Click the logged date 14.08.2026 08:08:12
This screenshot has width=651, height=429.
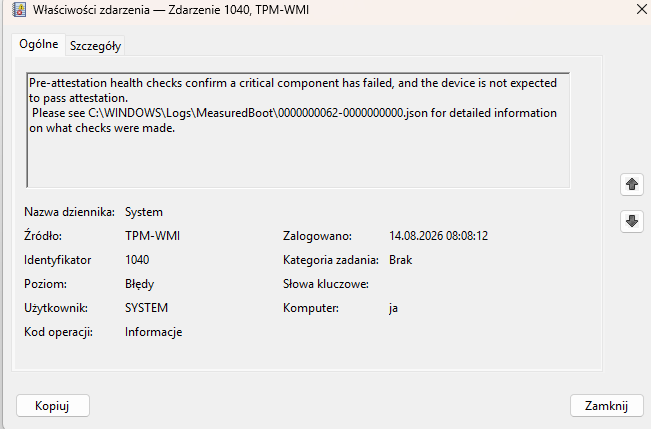point(438,236)
